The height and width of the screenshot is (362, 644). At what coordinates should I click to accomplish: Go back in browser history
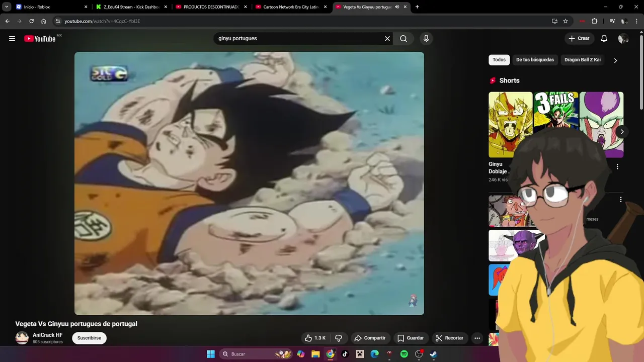7,21
